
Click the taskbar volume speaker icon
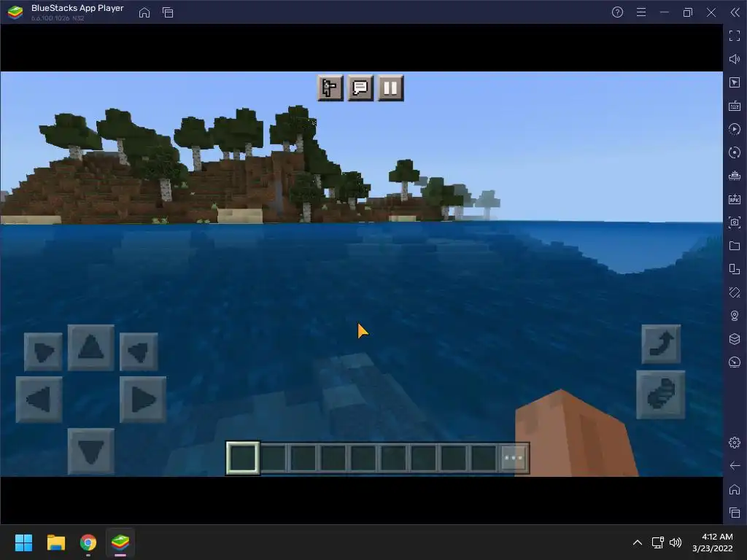click(x=676, y=542)
